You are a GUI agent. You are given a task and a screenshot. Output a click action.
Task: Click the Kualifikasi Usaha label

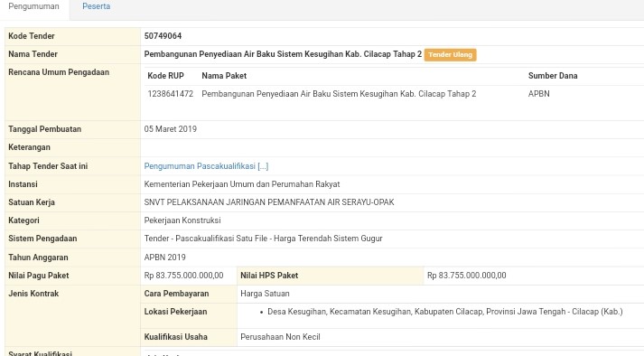pos(175,337)
